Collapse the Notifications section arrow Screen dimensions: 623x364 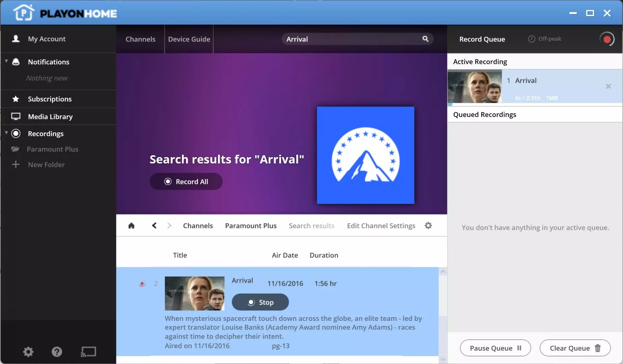pos(6,61)
